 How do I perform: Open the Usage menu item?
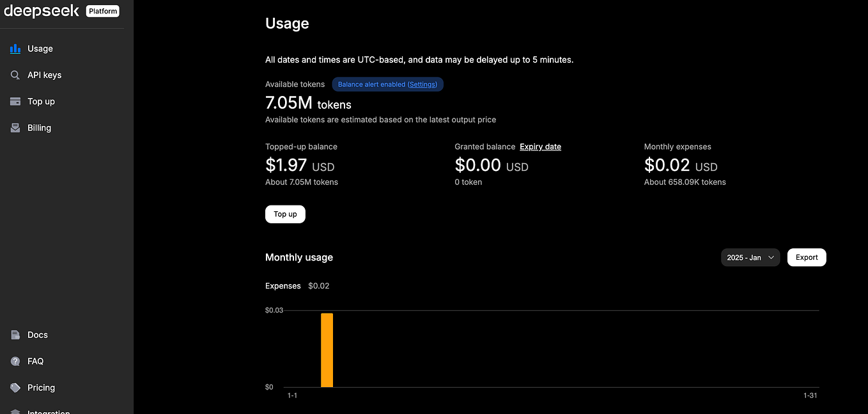click(40, 49)
